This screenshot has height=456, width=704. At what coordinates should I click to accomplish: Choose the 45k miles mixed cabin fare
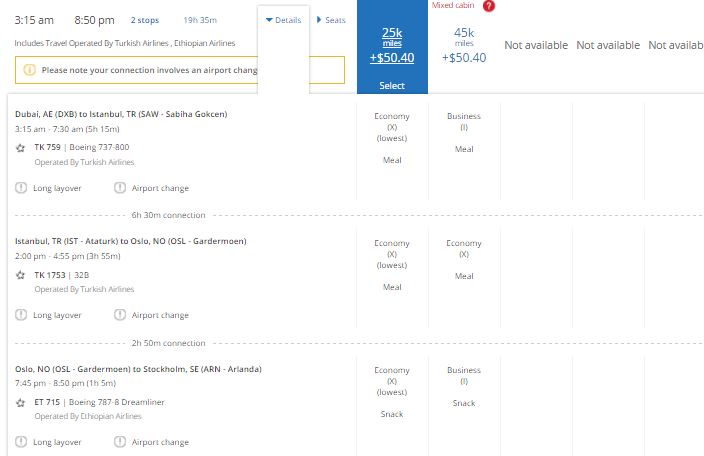pyautogui.click(x=464, y=45)
